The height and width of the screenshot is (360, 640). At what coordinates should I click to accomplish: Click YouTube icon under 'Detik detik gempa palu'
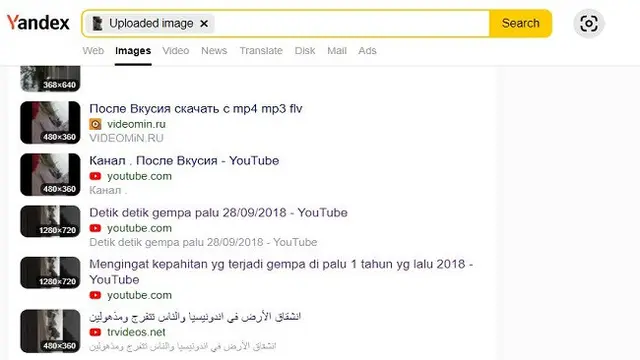click(95, 228)
